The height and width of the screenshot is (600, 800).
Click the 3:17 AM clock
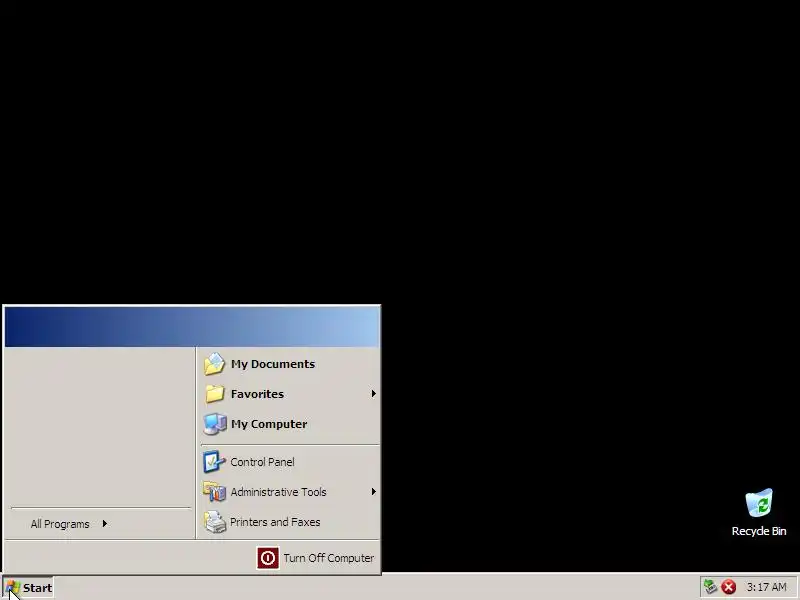point(766,587)
